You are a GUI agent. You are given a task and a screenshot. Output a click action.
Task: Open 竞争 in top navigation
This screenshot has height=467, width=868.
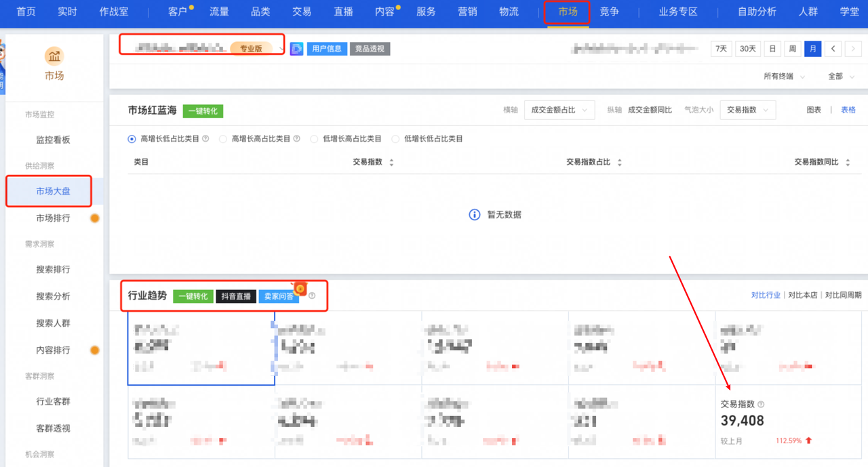tap(609, 12)
